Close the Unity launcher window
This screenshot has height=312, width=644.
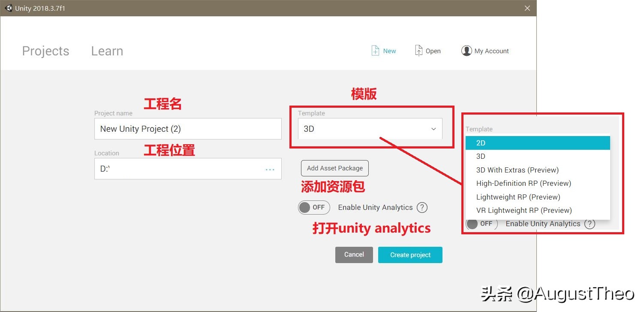click(527, 8)
